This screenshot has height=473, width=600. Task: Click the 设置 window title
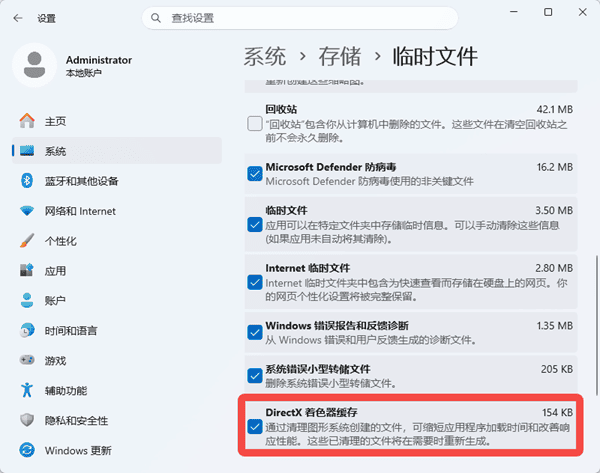point(46,18)
